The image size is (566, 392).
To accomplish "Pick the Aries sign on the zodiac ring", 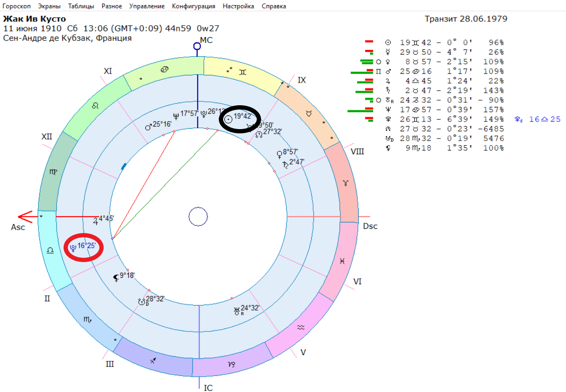I will (346, 183).
